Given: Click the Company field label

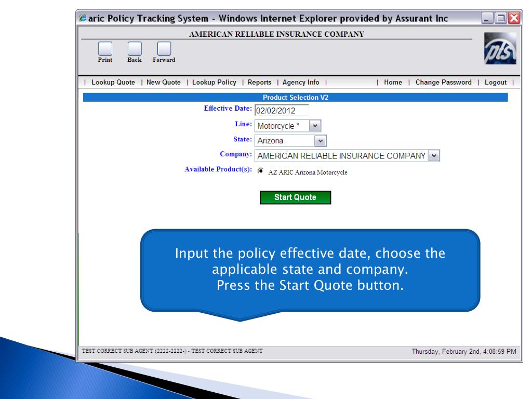Looking at the screenshot, I should pos(236,154).
